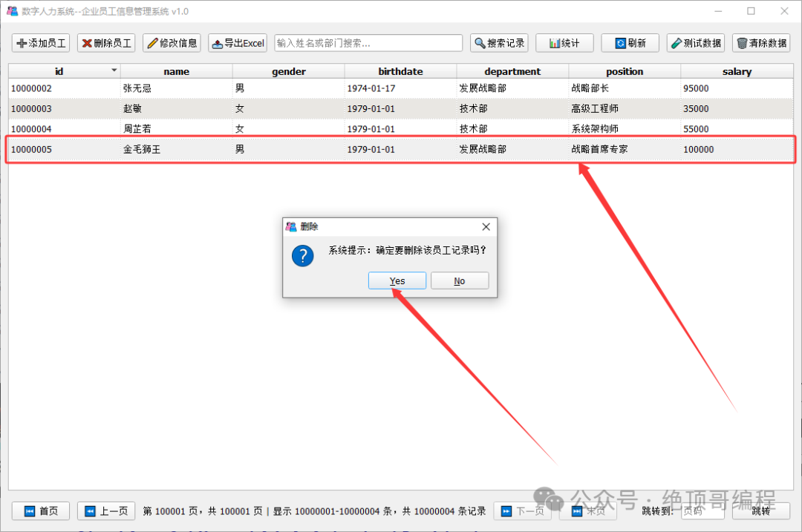This screenshot has width=802, height=532.
Task: Click id cell 10000005
Action: point(65,149)
